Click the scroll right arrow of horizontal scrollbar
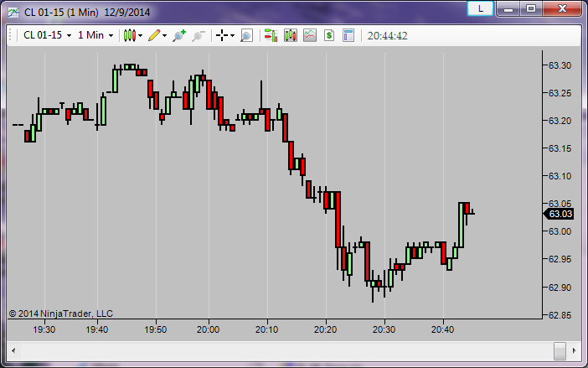This screenshot has height=368, width=588. point(574,351)
